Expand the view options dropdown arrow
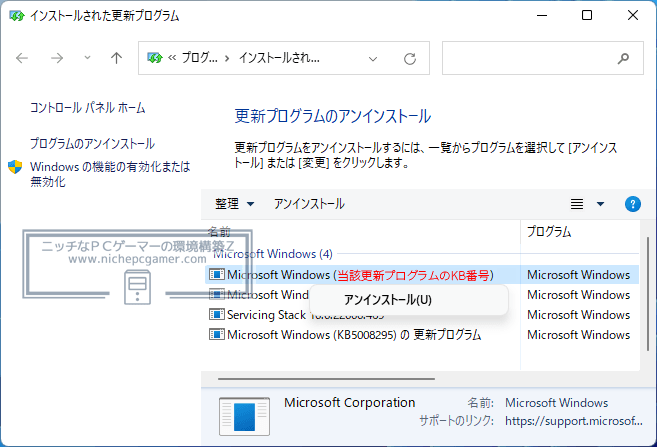The width and height of the screenshot is (657, 447). [600, 204]
